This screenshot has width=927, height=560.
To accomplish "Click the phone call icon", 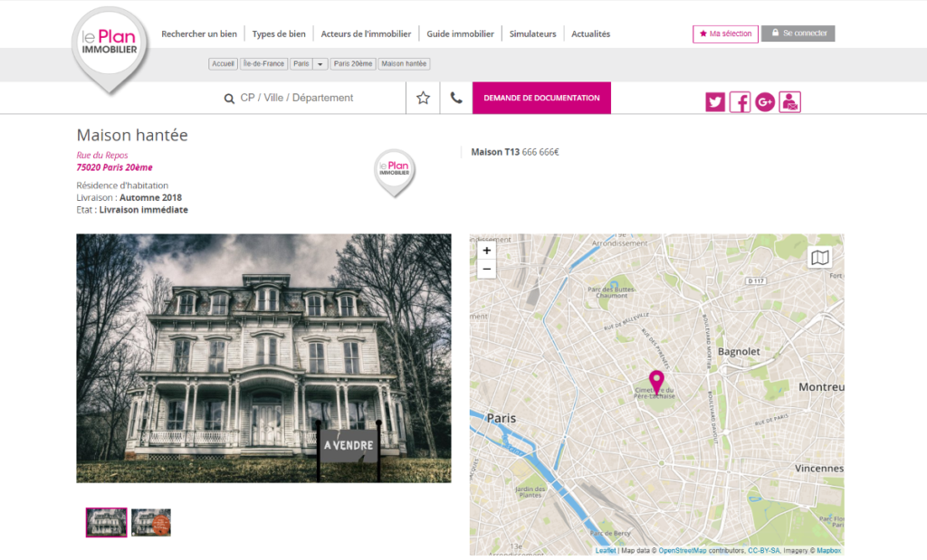I will pos(456,98).
